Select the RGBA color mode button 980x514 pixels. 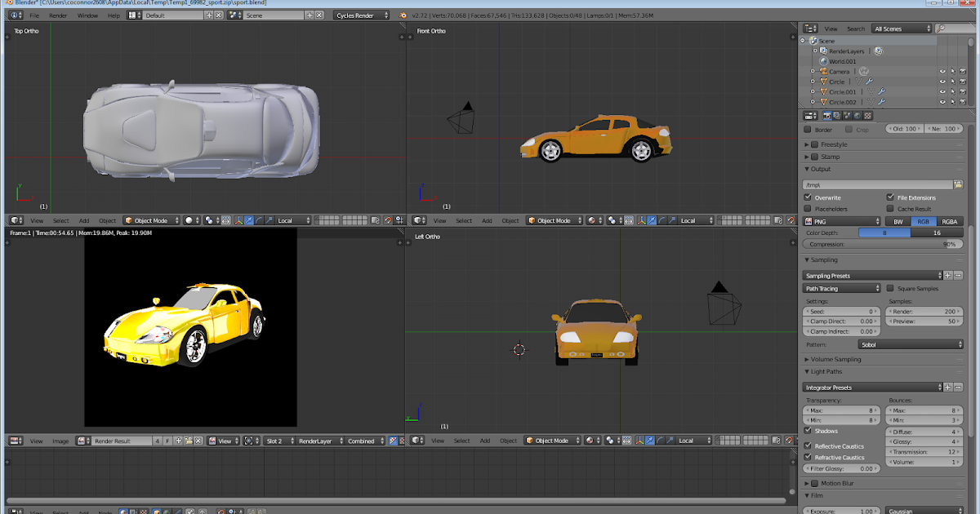[x=948, y=221]
